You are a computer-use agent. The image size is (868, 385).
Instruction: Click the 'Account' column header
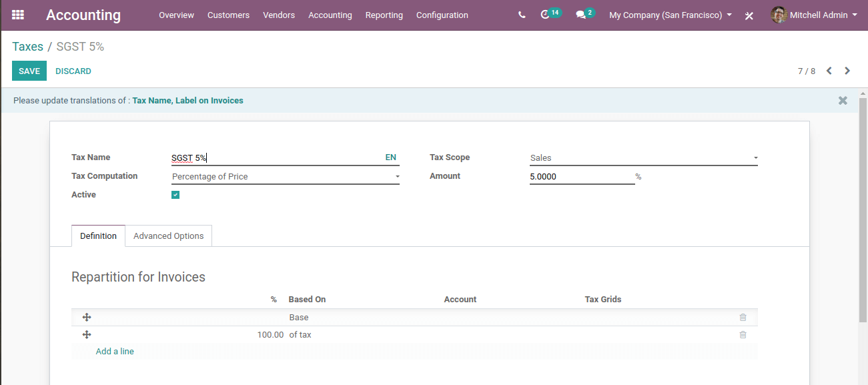460,300
